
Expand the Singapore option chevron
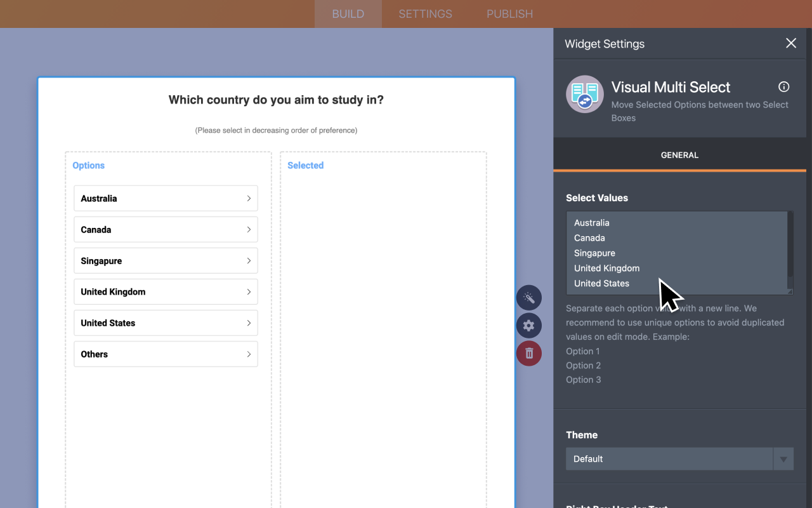[249, 260]
